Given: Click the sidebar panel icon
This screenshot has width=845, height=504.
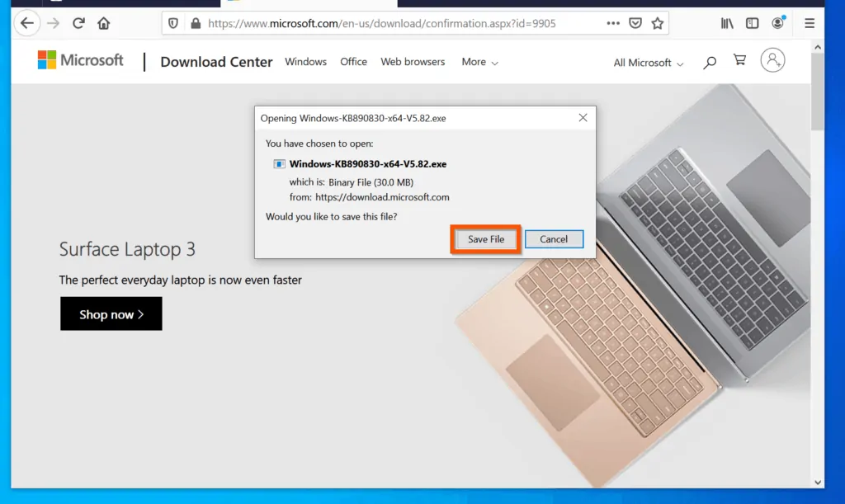Looking at the screenshot, I should (x=752, y=24).
